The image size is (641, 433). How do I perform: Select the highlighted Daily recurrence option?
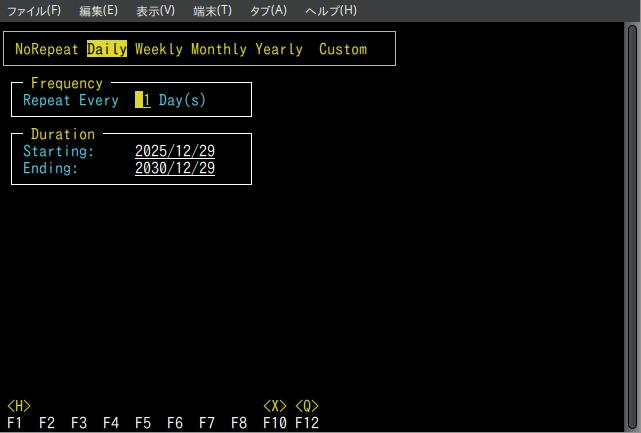click(107, 49)
